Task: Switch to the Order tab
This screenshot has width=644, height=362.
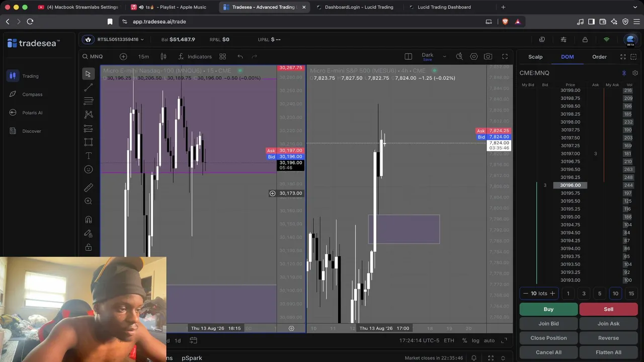Action: click(599, 57)
